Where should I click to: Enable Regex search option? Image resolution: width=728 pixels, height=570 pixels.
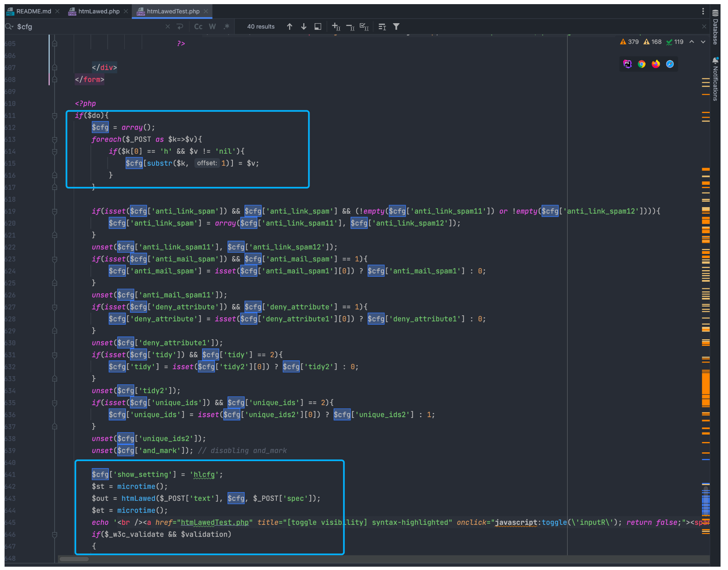226,27
